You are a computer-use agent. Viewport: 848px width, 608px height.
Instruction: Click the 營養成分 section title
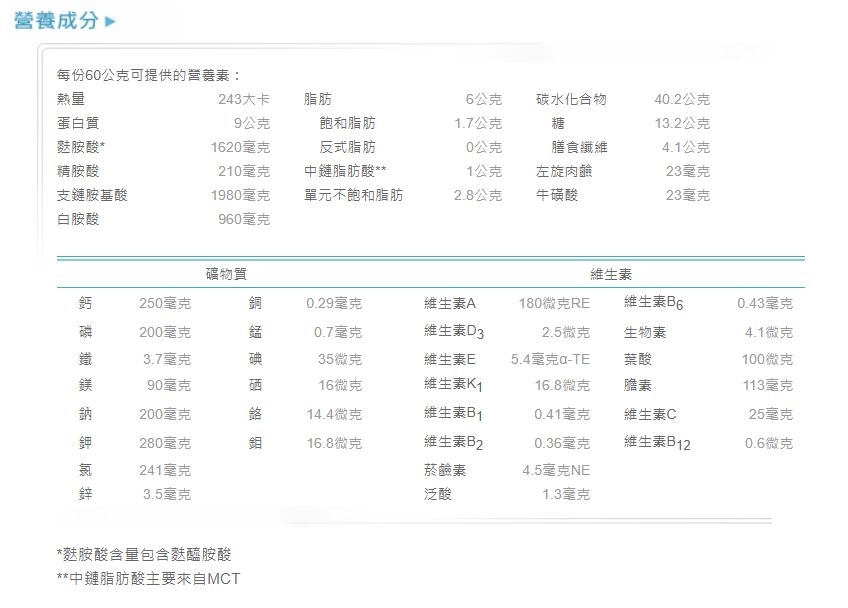pyautogui.click(x=56, y=21)
